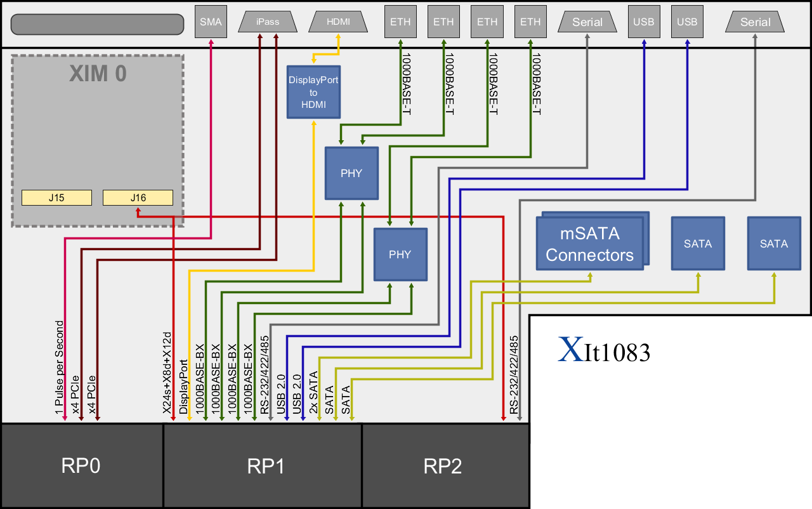This screenshot has height=509, width=812.
Task: Click the leftmost ETH port icon
Action: click(400, 21)
